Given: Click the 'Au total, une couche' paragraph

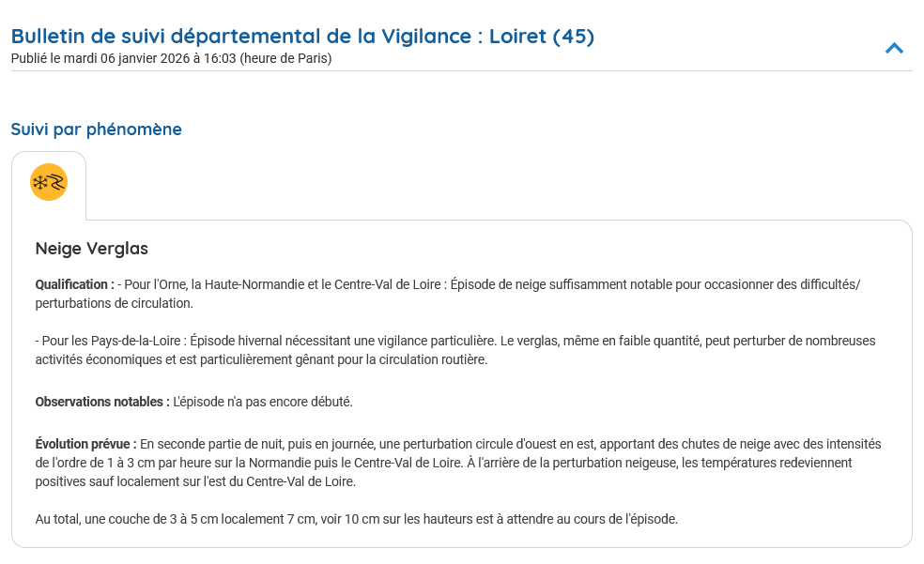Looking at the screenshot, I should coord(356,519).
